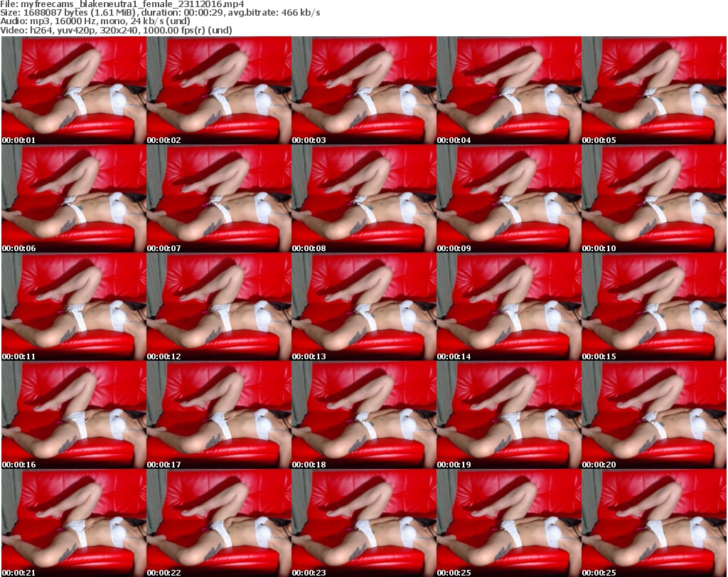Pick the frame with timestamp 00:00:12
This screenshot has width=728, height=577.
tap(219, 307)
